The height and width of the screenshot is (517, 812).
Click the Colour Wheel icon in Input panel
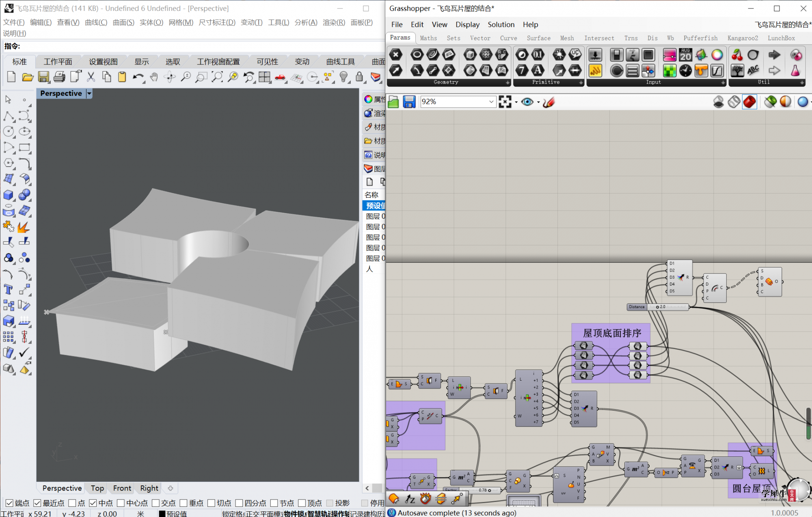coord(717,54)
